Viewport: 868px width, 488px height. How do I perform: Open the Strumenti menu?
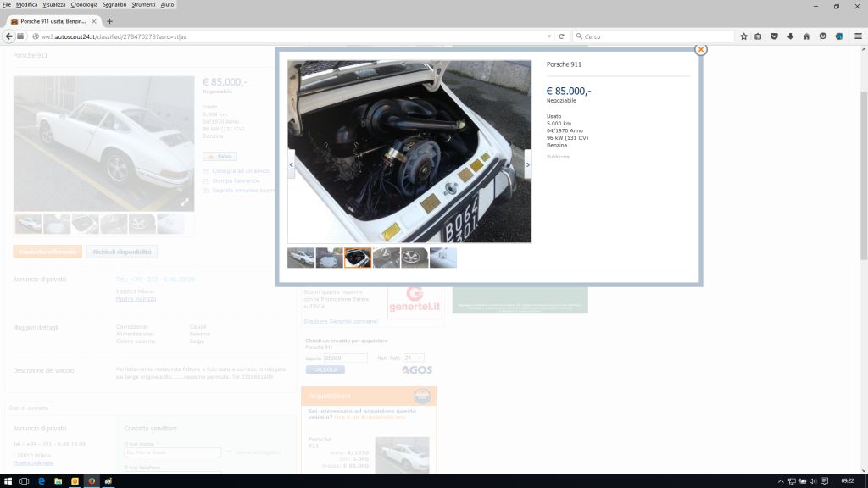[143, 4]
